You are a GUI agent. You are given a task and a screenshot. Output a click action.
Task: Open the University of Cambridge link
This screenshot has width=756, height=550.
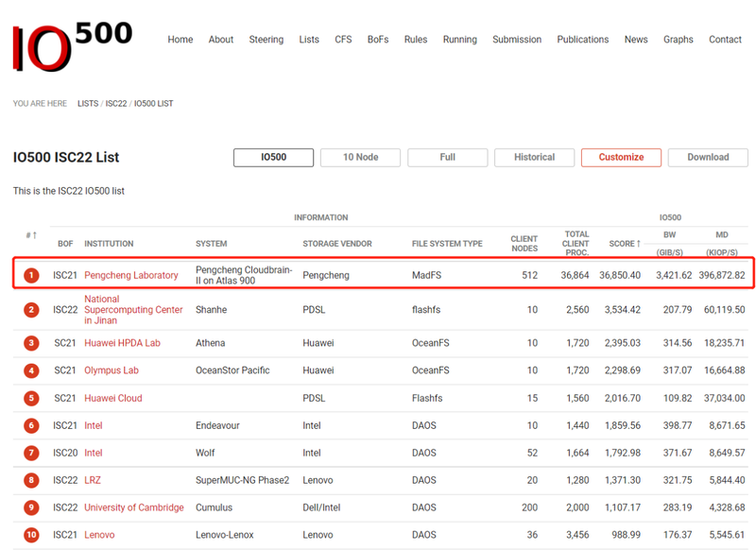click(134, 507)
